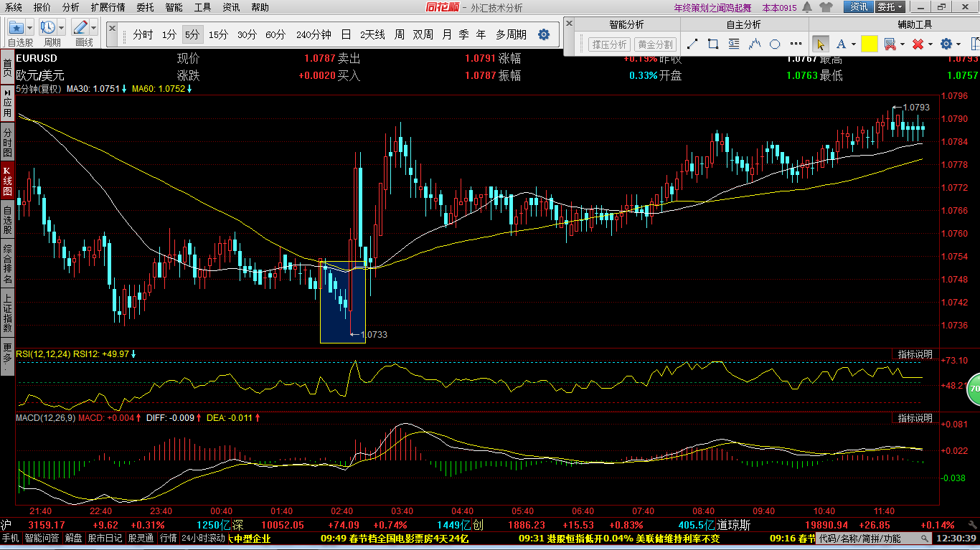Switch to K线图 sidebar tab
The height and width of the screenshot is (550, 980).
click(7, 181)
